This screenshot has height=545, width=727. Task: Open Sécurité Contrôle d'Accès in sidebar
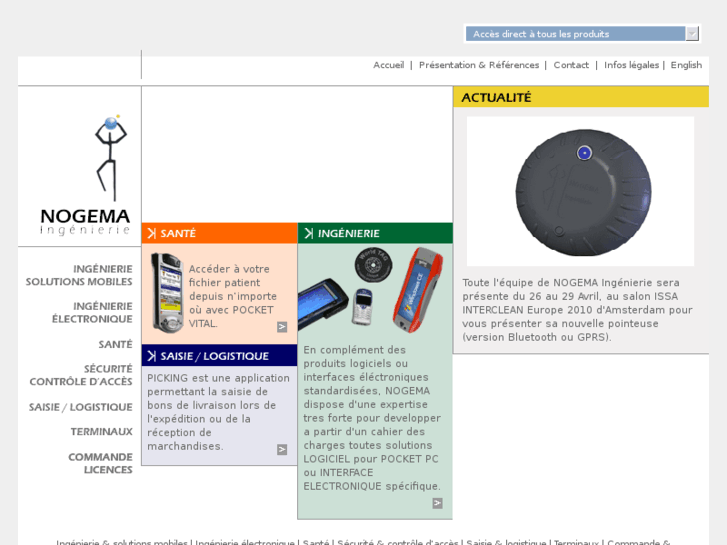pos(81,375)
